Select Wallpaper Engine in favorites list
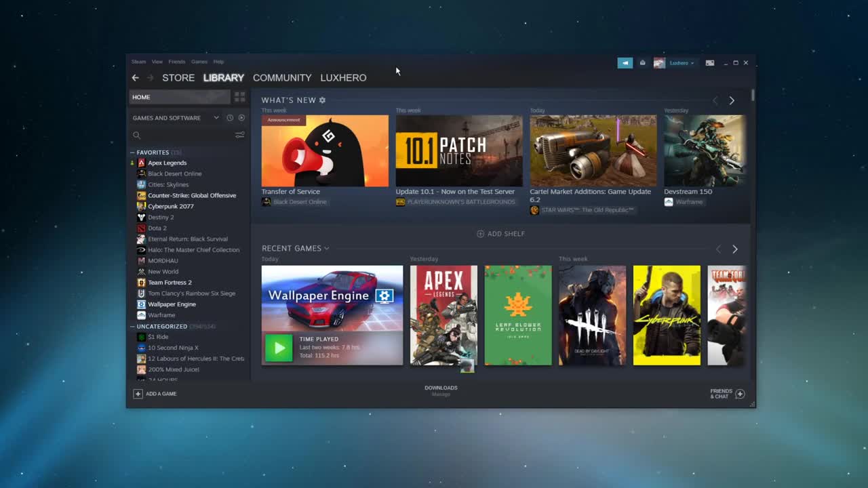The width and height of the screenshot is (868, 488). pyautogui.click(x=172, y=304)
